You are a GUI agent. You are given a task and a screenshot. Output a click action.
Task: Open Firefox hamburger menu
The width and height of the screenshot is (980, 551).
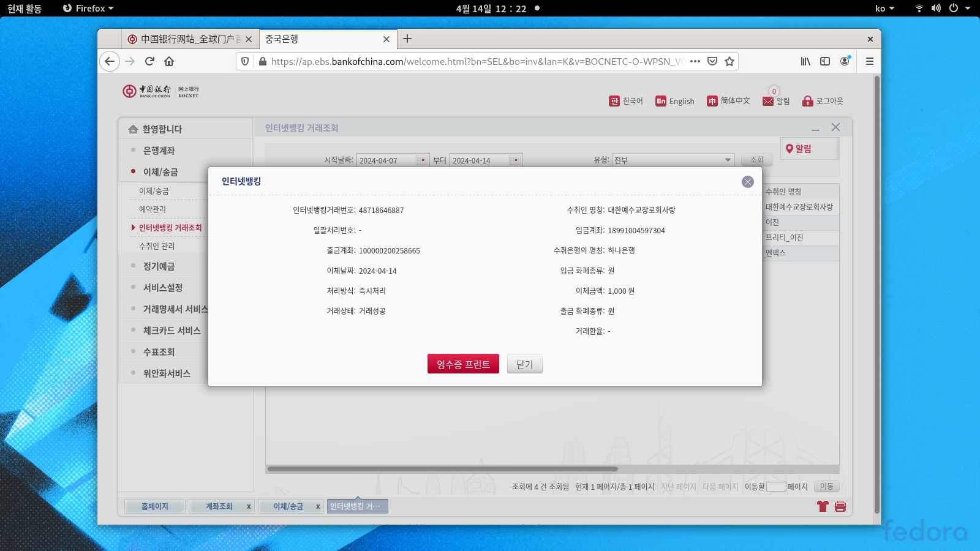[x=869, y=61]
